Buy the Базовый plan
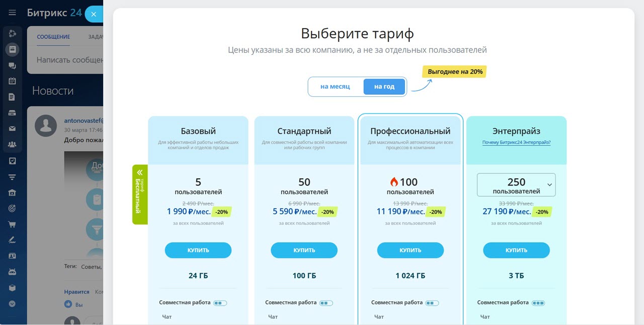644x325 pixels. [198, 250]
